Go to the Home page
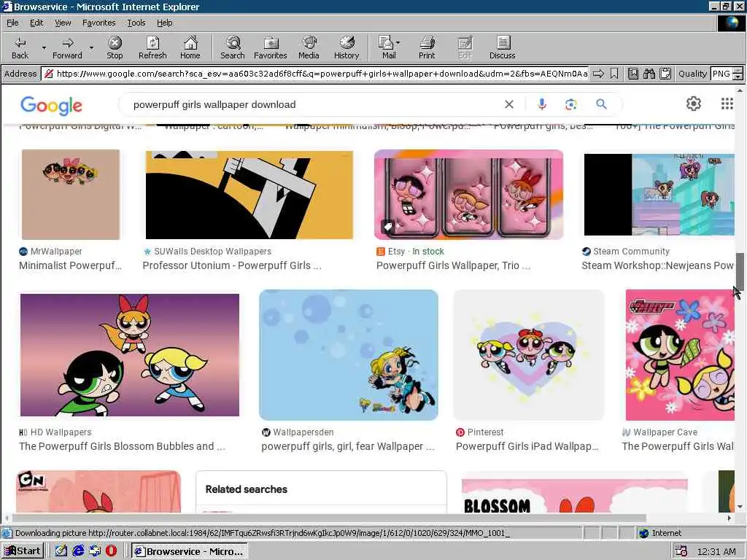Image resolution: width=747 pixels, height=560 pixels. click(190, 47)
